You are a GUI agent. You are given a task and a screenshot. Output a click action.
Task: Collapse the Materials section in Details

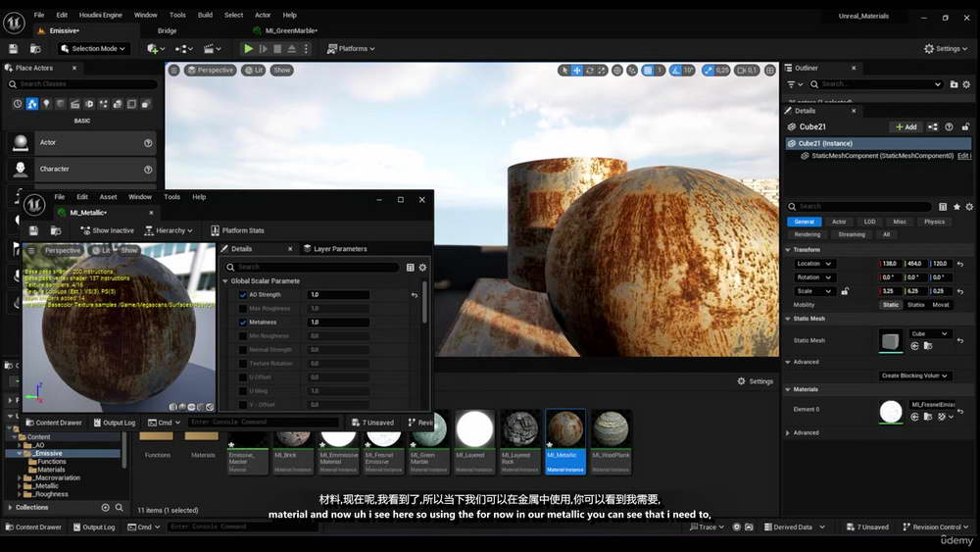[x=788, y=389]
